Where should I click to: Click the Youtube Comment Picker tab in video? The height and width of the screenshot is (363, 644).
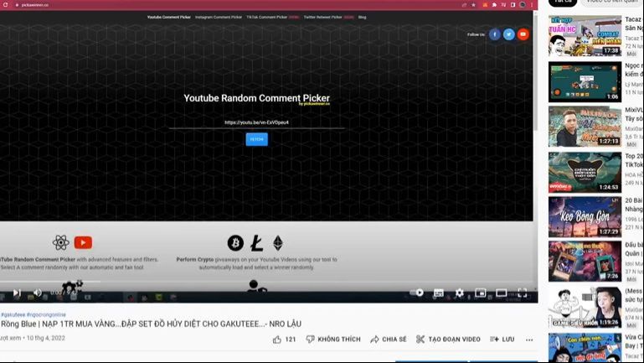169,18
